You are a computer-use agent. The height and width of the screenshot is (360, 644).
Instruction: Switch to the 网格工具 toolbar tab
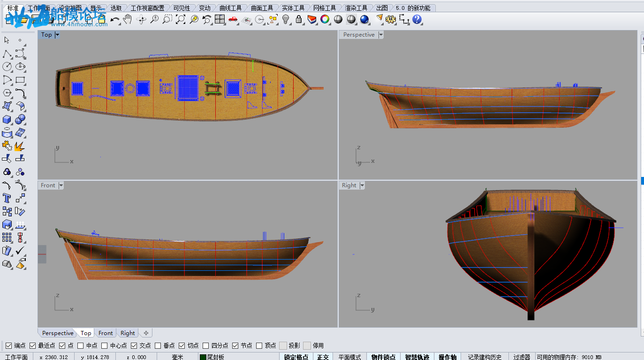(x=325, y=8)
